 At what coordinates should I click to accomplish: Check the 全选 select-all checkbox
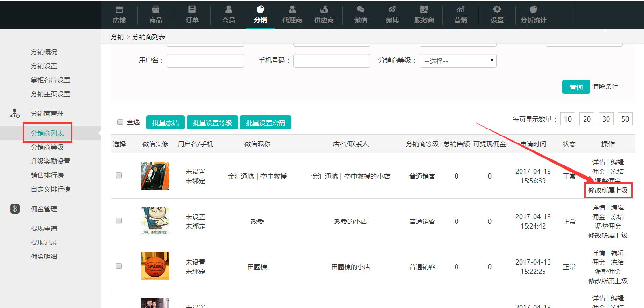tap(120, 122)
